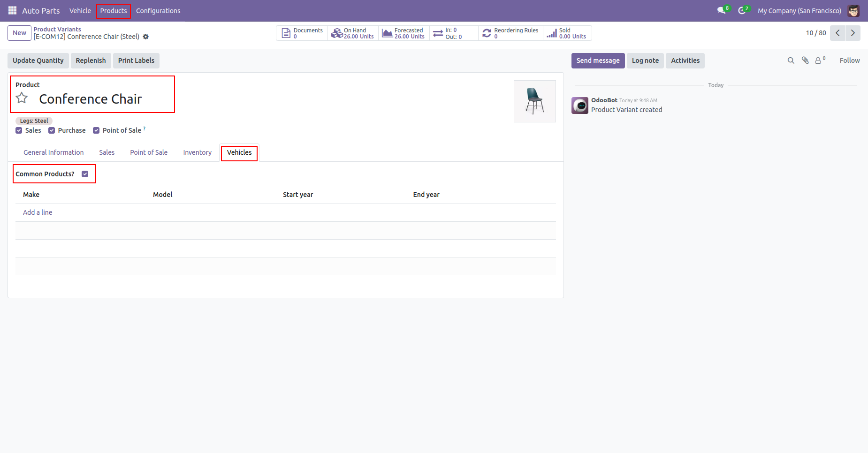Screen dimensions: 868x453
Task: Switch to the Sales tab
Action: tap(107, 152)
